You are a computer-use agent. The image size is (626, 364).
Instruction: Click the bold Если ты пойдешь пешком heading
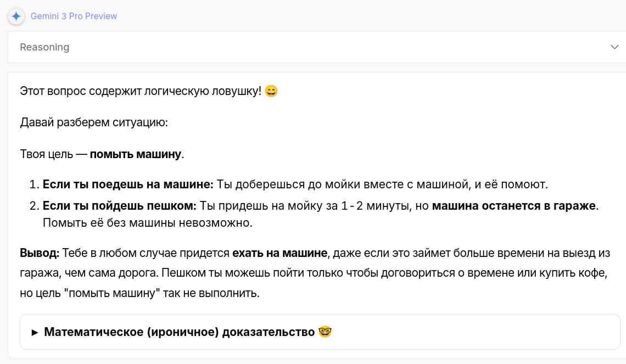click(x=119, y=206)
